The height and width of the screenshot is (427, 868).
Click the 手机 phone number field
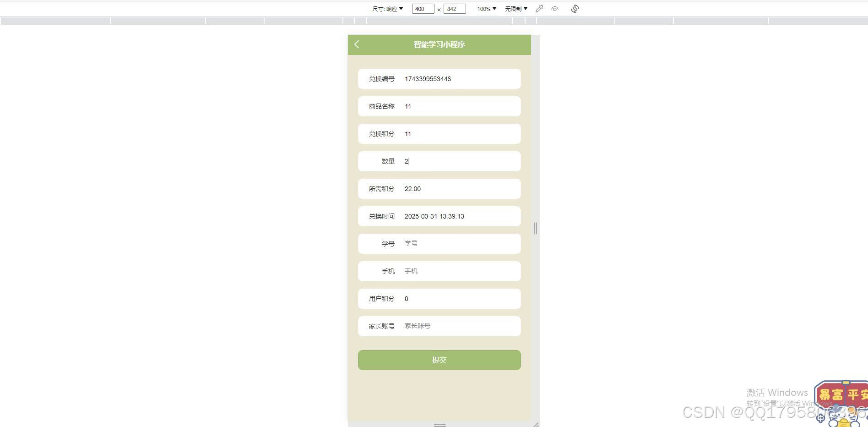[439, 271]
